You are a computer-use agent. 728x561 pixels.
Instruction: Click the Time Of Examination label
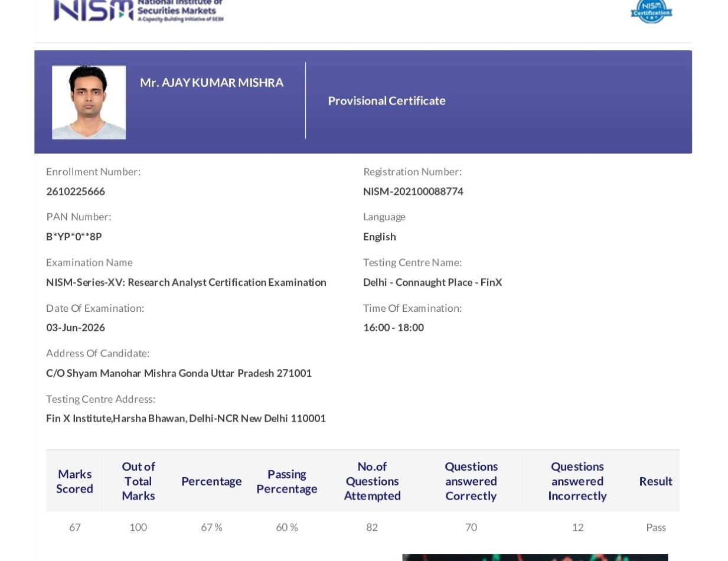pos(412,308)
